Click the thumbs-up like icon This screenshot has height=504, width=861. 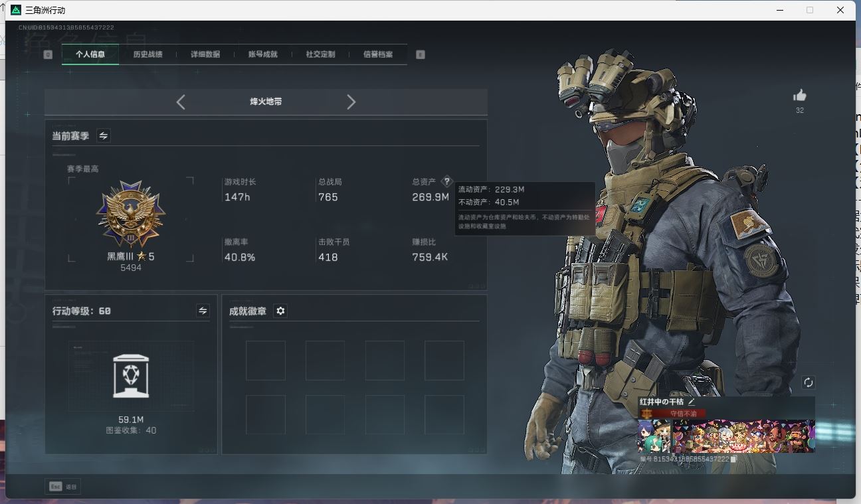coord(799,96)
